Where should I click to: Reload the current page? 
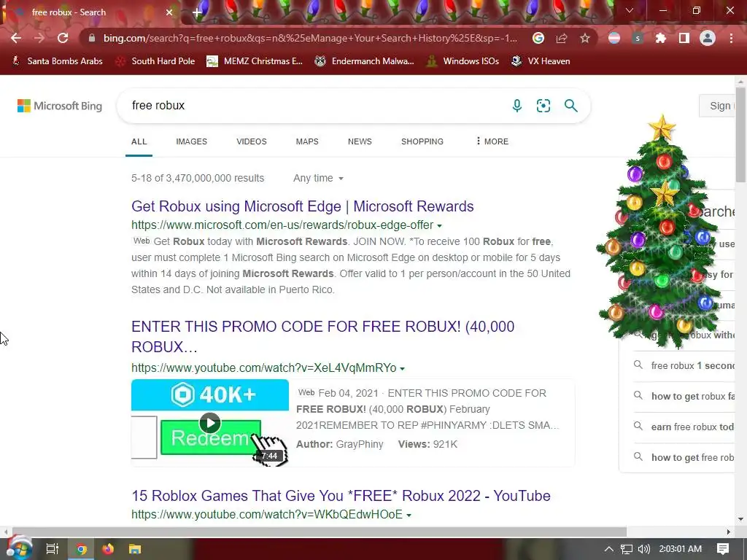click(x=63, y=38)
